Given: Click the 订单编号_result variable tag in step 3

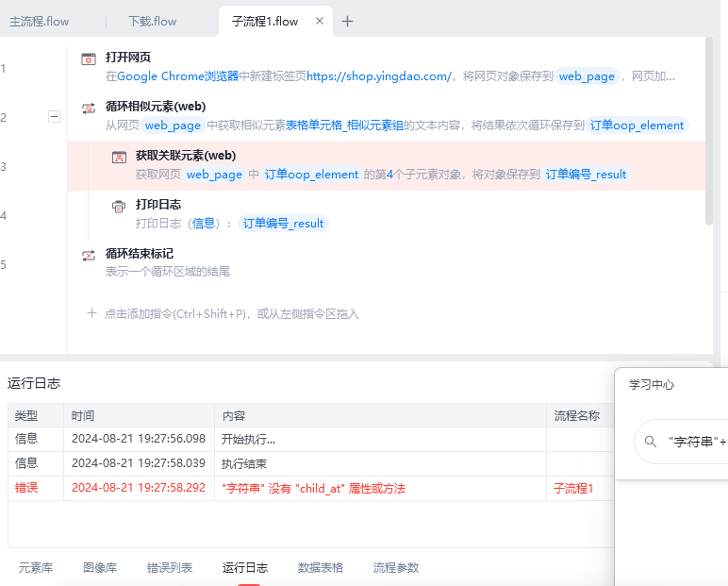Looking at the screenshot, I should [586, 175].
